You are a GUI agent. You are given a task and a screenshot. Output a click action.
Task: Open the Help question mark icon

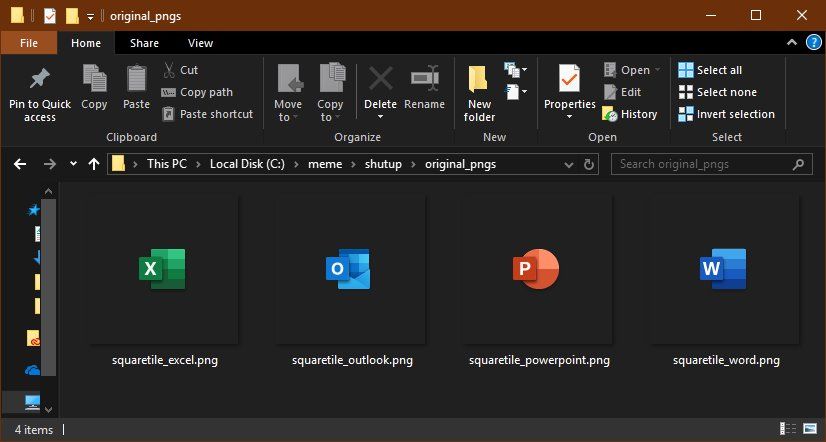(814, 43)
